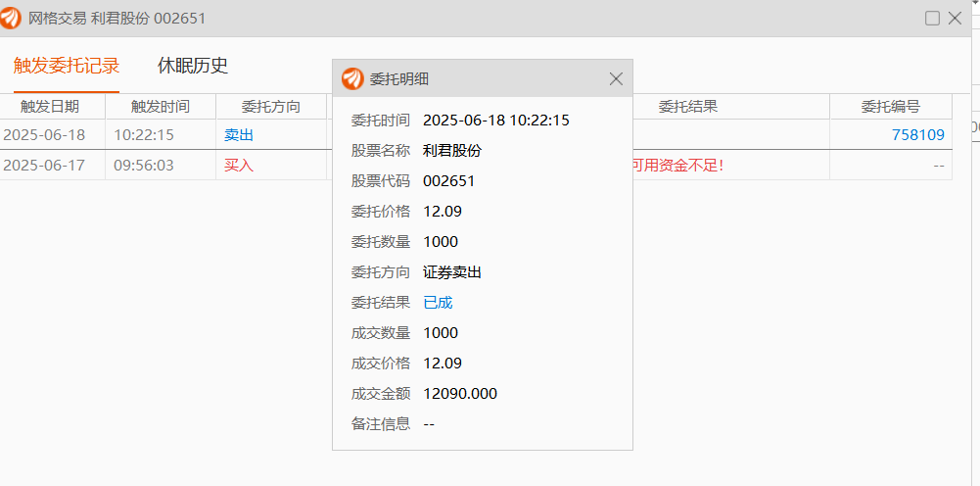Sort by 触发时间 column header
This screenshot has width=980, height=486.
coord(160,107)
